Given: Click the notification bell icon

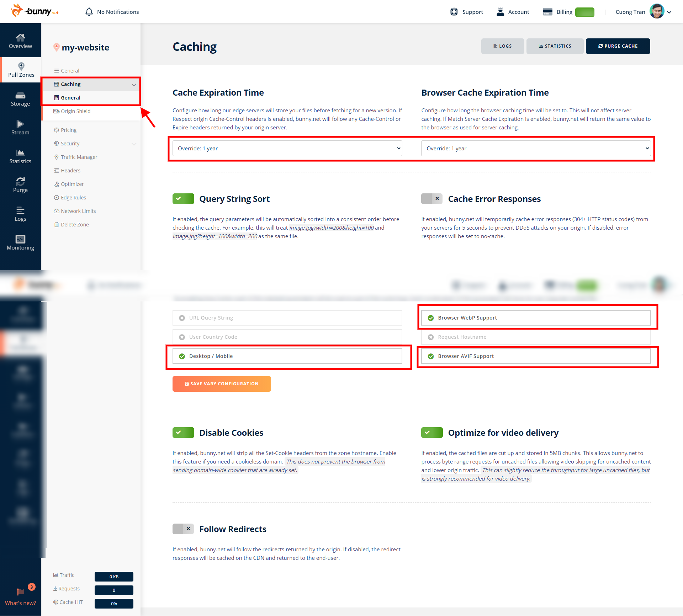Looking at the screenshot, I should (89, 12).
